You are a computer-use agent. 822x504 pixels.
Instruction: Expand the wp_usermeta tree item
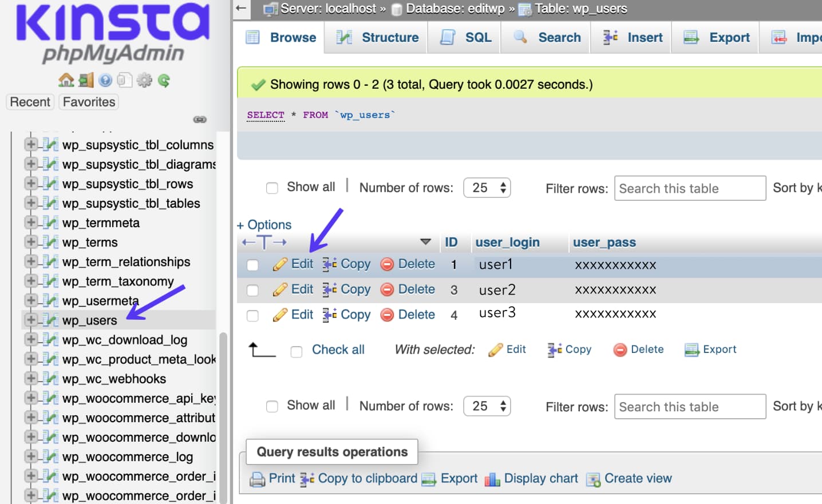coord(31,300)
